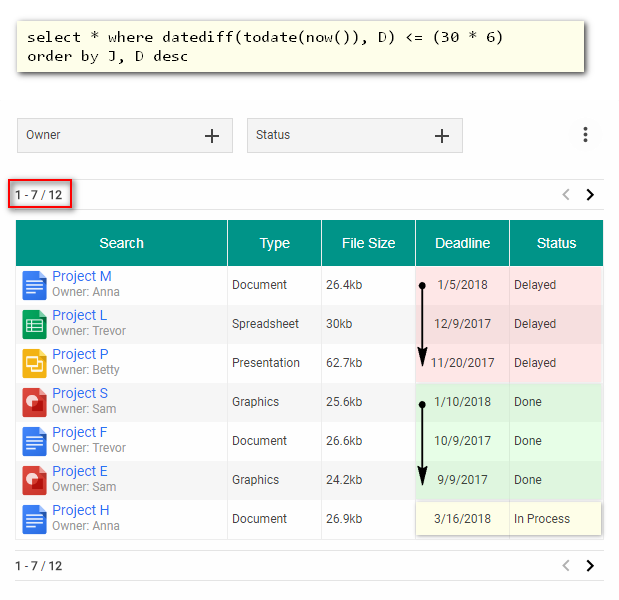Viewport: 619px width, 600px height.
Task: Sort by the Deadline column header
Action: coord(462,243)
